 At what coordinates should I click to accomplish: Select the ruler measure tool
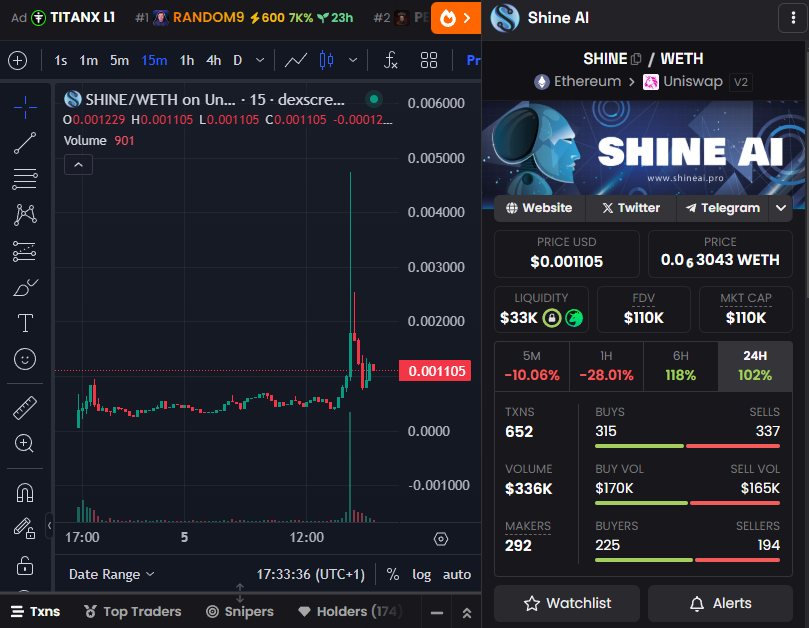(x=25, y=408)
